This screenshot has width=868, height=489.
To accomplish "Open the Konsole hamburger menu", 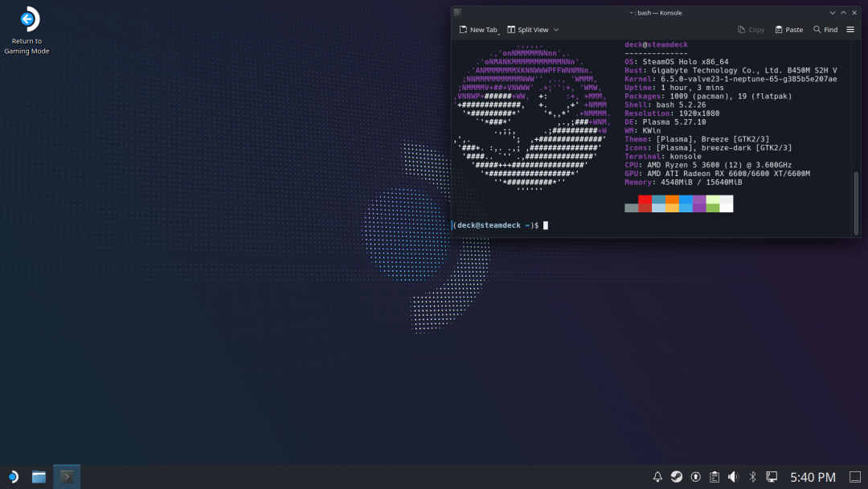I will [x=850, y=30].
